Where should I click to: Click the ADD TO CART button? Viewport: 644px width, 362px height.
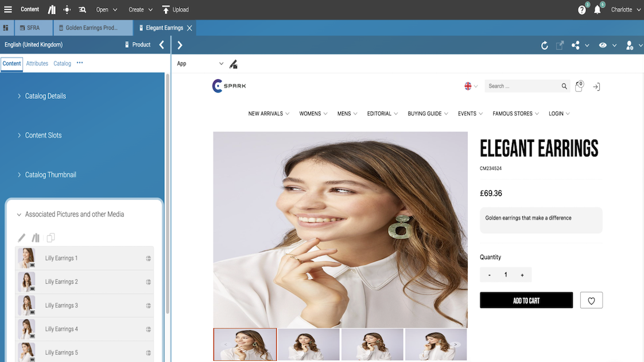526,301
